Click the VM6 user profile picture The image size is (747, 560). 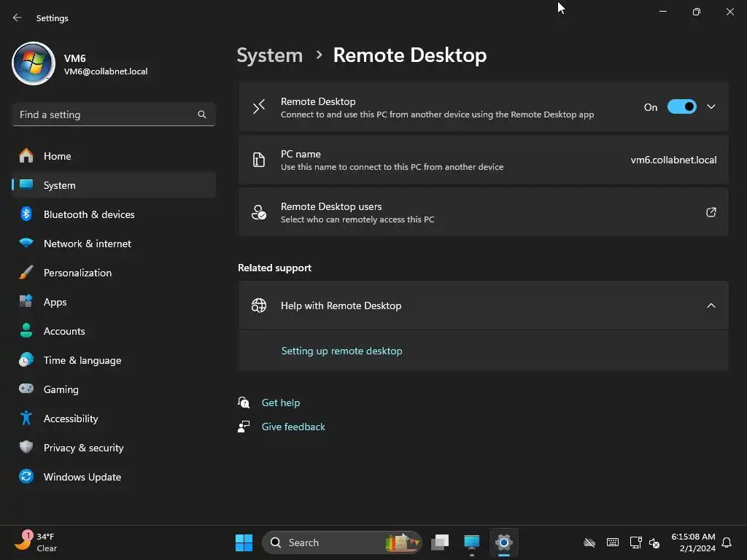point(34,63)
